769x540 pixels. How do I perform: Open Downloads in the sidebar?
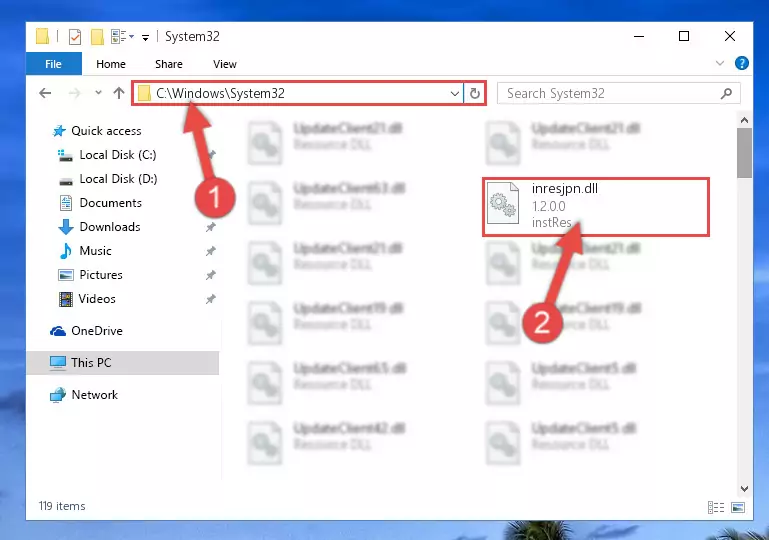point(110,227)
